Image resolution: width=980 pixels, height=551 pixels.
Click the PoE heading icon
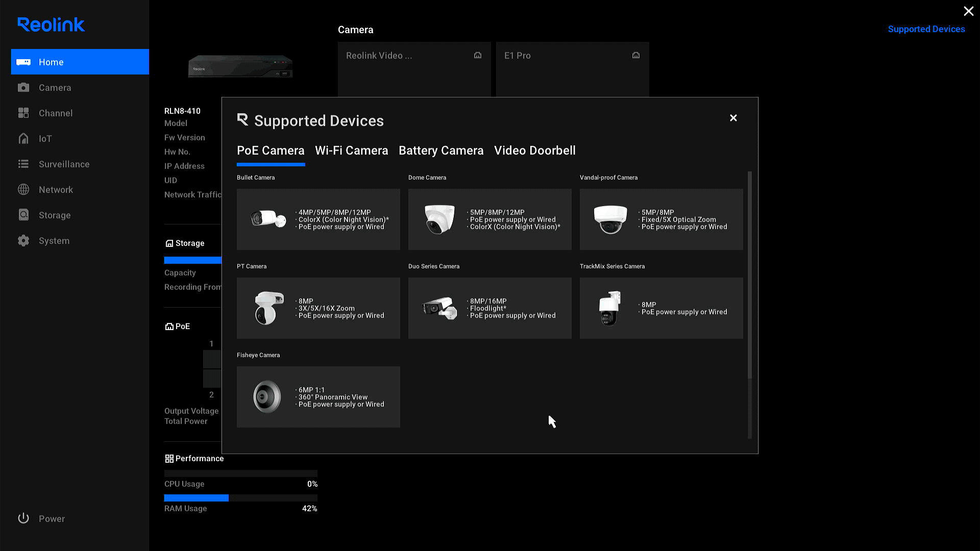click(169, 327)
